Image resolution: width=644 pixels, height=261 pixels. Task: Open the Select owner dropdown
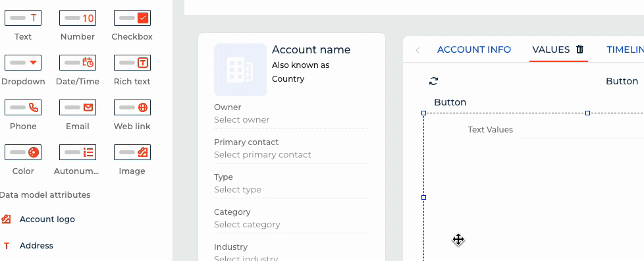pyautogui.click(x=292, y=120)
